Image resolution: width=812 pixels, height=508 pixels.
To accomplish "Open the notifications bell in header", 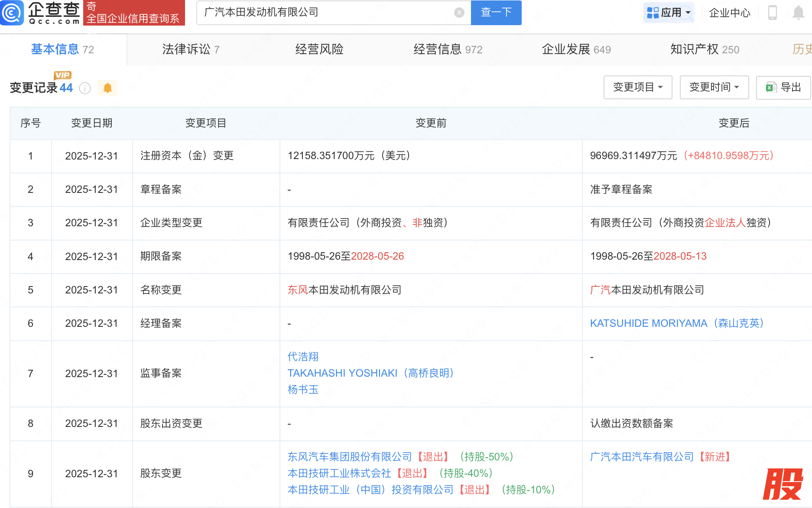I will 798,13.
